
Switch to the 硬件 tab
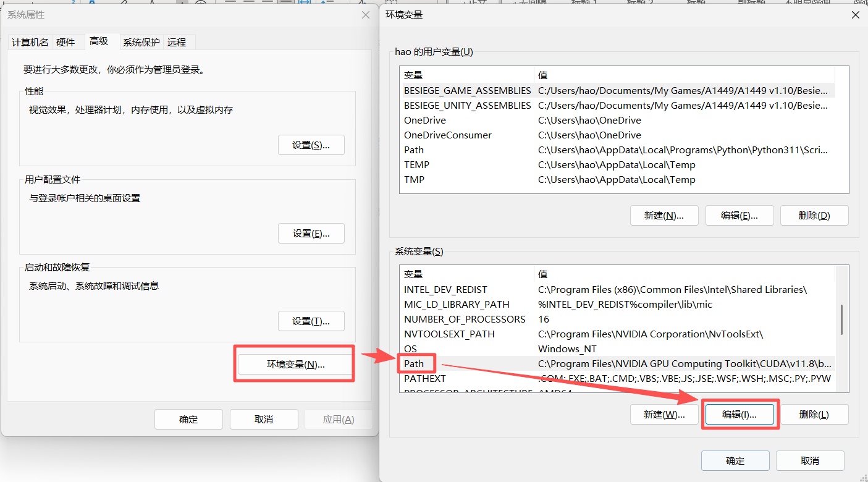tap(67, 41)
